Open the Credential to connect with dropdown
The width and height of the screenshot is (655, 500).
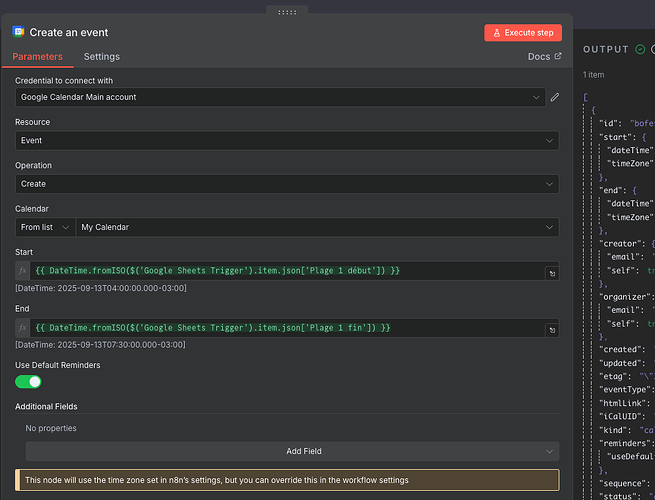click(280, 97)
